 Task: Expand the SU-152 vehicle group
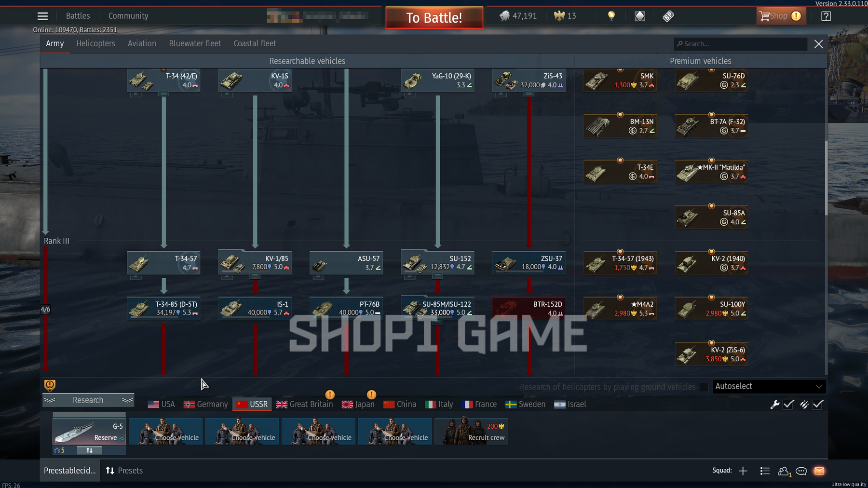pos(437,276)
